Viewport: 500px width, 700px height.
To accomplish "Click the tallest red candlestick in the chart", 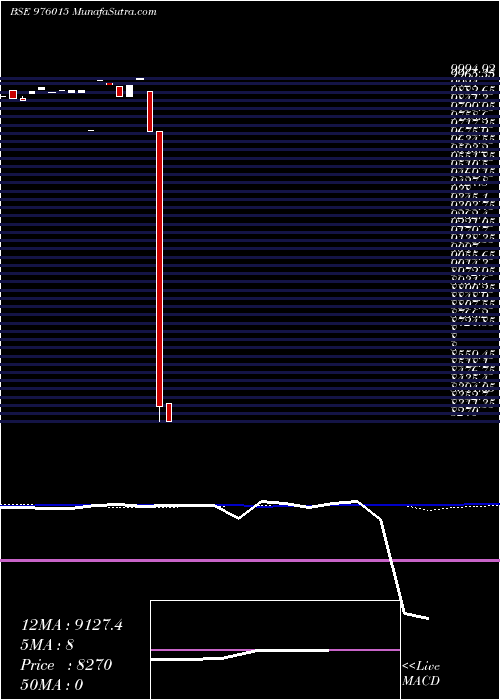I will click(159, 269).
